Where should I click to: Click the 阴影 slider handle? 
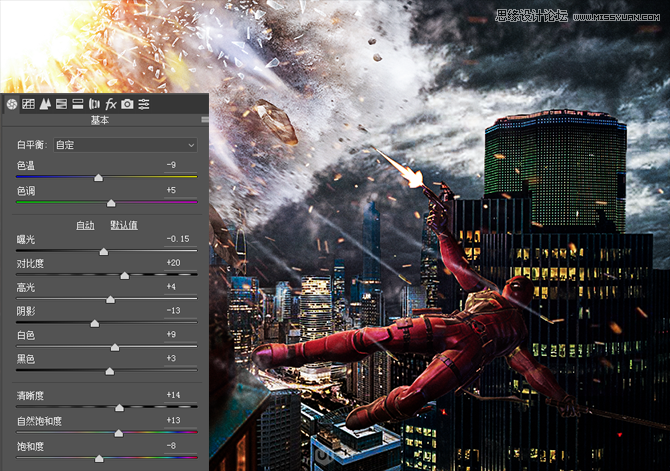click(95, 323)
